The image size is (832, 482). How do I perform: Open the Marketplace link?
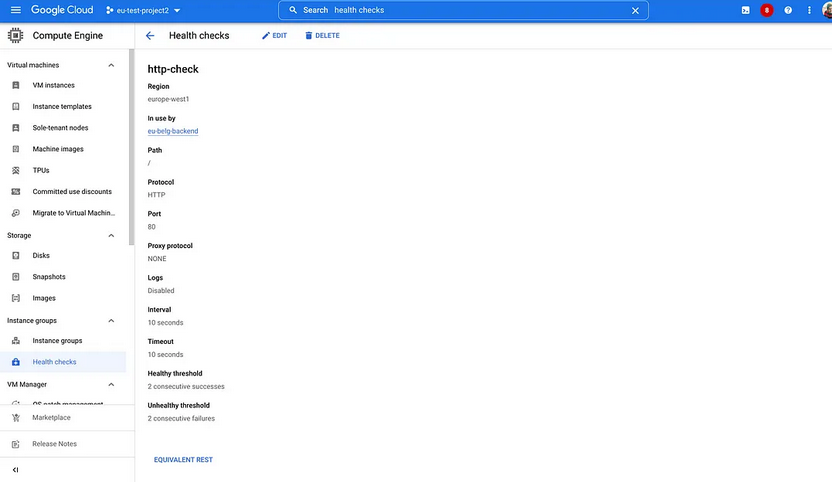51,418
